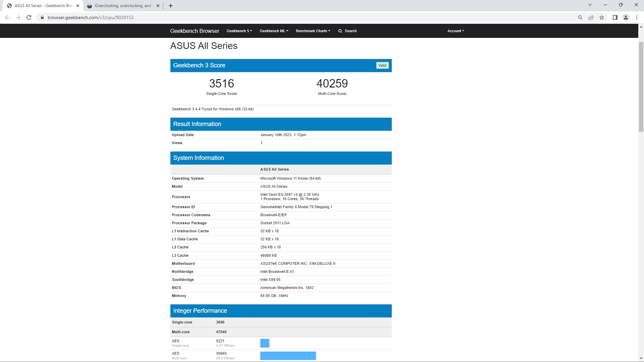Open a new tab with plus button
This screenshot has width=644, height=362.
point(170,6)
